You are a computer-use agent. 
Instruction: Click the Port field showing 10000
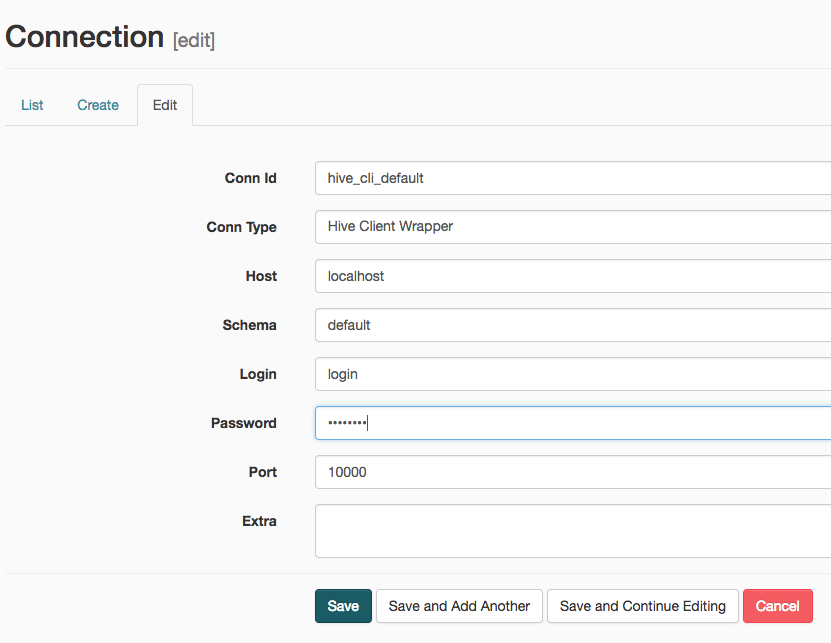coord(572,472)
